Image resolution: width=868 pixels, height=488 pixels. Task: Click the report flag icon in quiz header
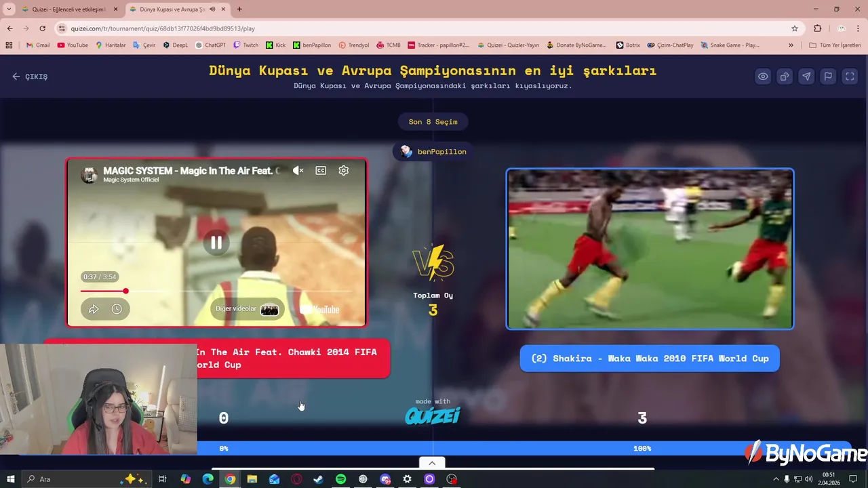(x=828, y=77)
